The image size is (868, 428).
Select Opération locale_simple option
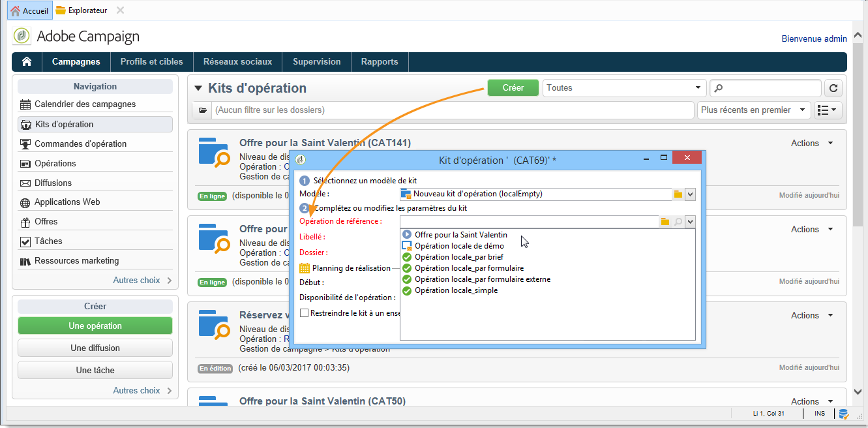[x=450, y=290]
